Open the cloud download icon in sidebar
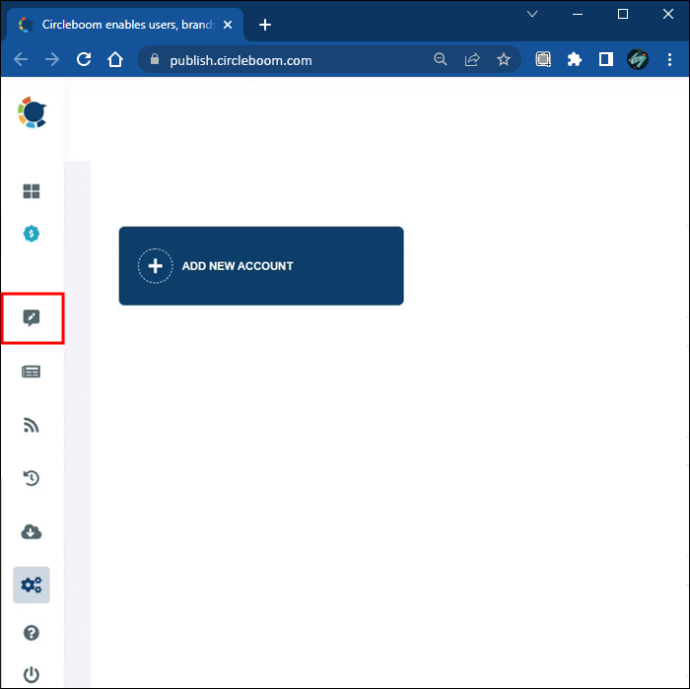 coord(31,532)
